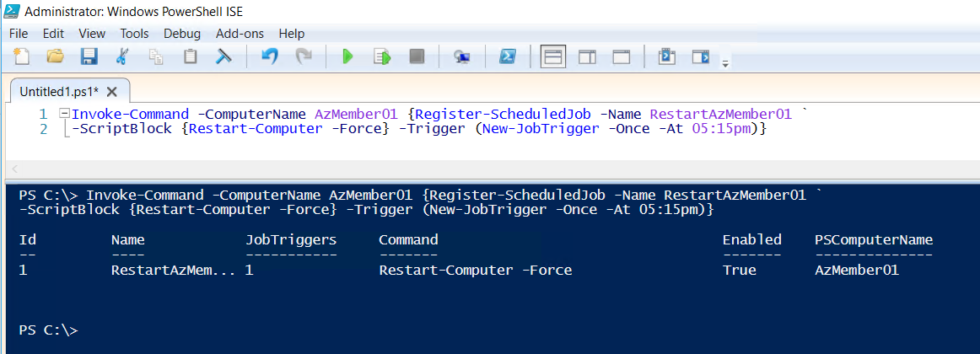Collapse the Invoke-Command code region

point(63,114)
